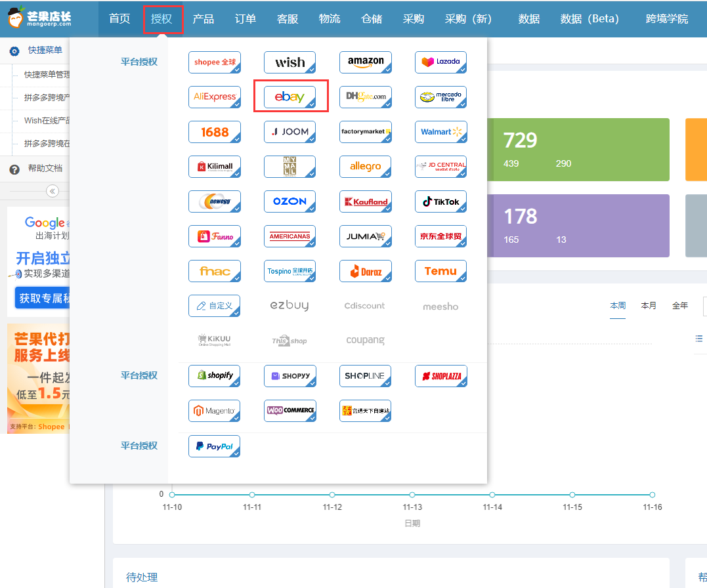
Task: Open 快捷菜单管理 in the sidebar
Action: (47, 74)
